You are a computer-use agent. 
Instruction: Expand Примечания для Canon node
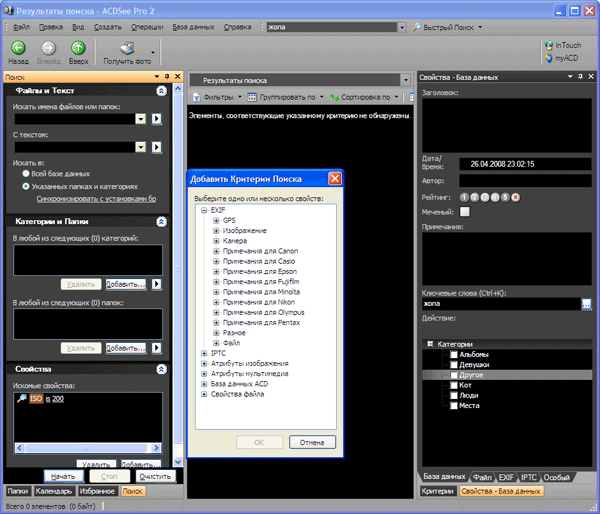(x=216, y=251)
